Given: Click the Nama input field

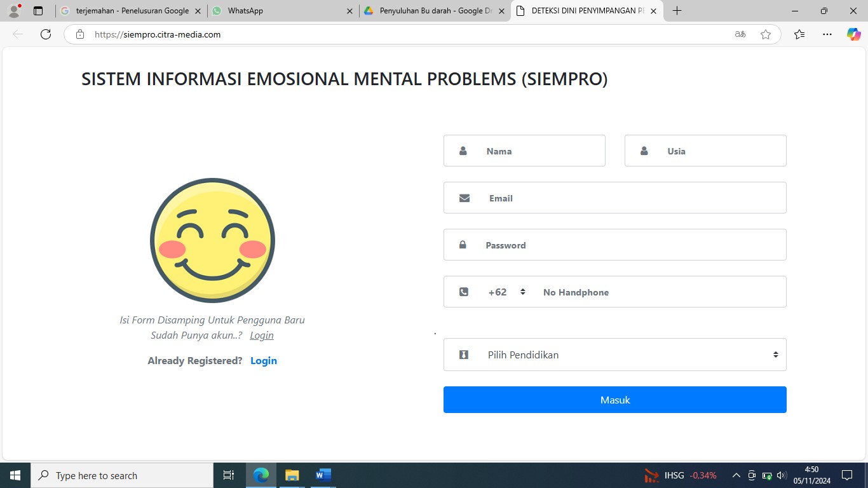Looking at the screenshot, I should click(524, 151).
